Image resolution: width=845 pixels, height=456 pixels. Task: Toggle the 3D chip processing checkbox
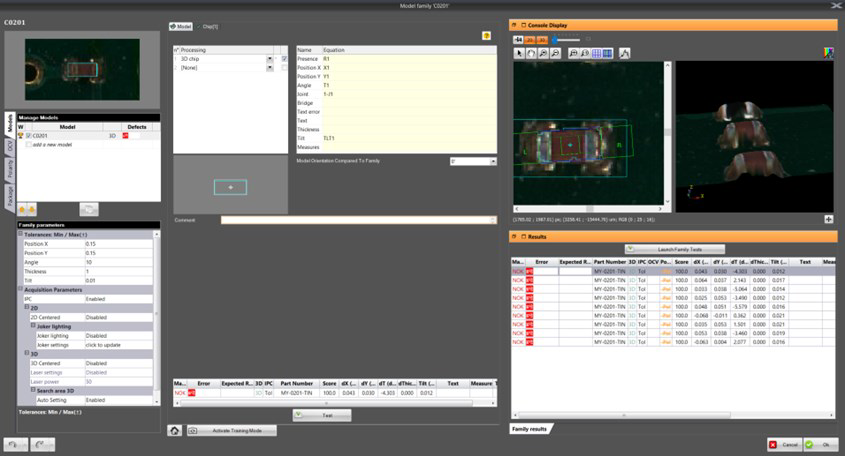[285, 59]
